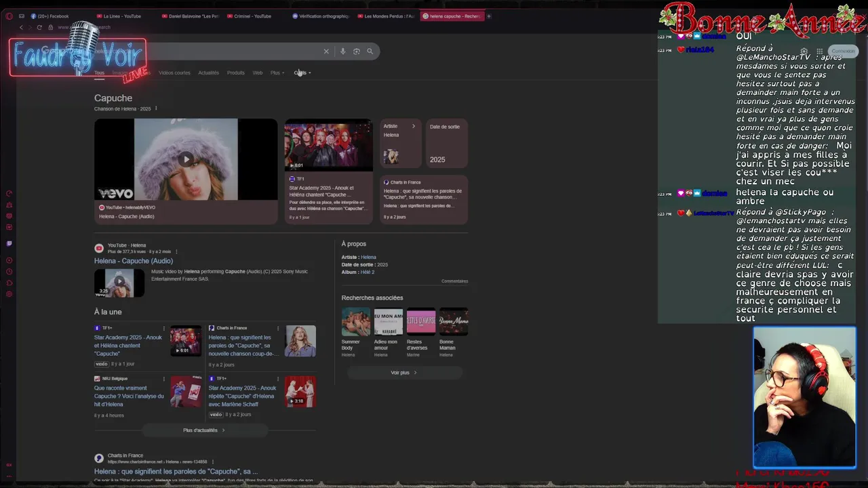Expand the Outils dropdown

tap(302, 73)
